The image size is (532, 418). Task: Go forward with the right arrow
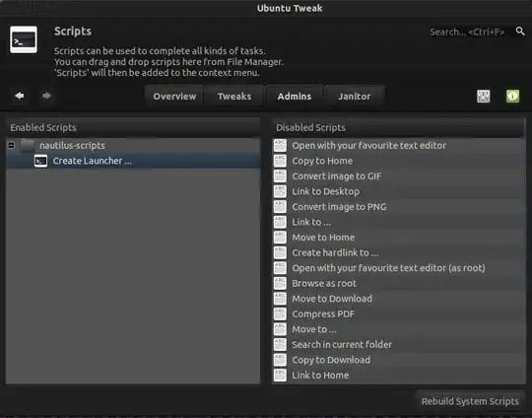(46, 96)
